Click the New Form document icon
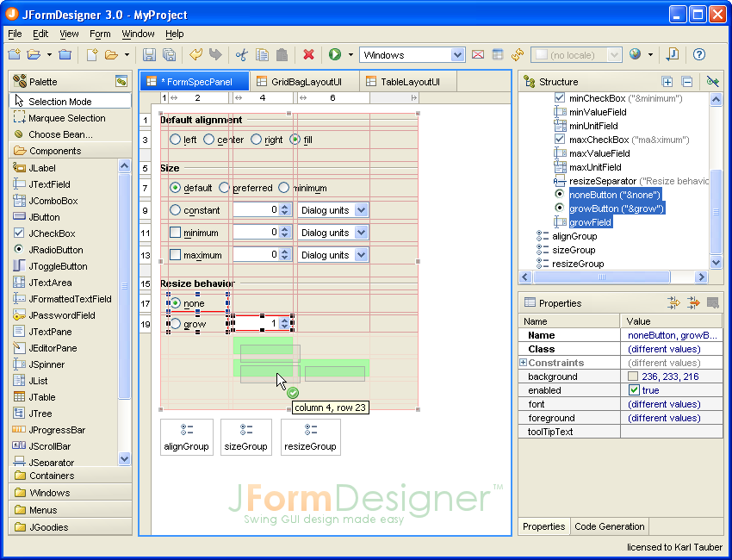Viewport: 732px width, 560px height. [x=92, y=54]
